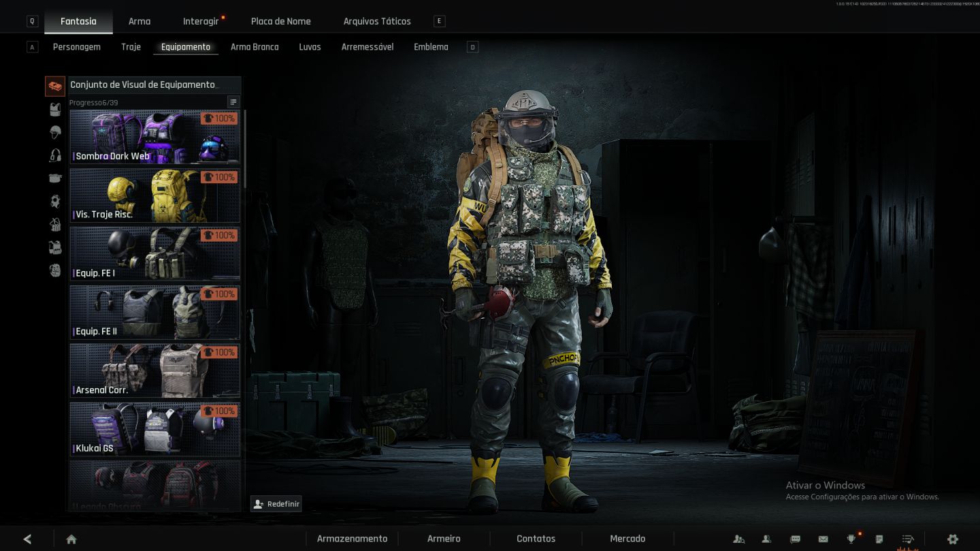Viewport: 980px width, 551px height.
Task: Select the Personagem sub-tab
Action: pos(77,47)
